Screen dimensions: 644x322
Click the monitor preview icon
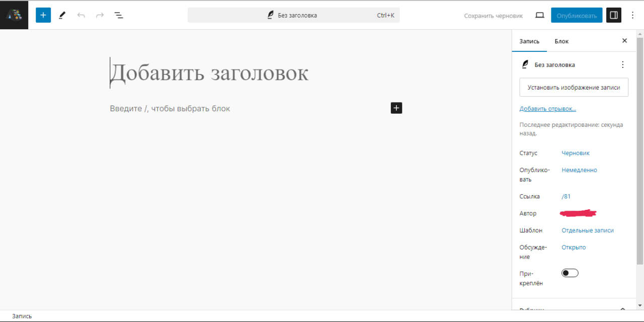540,16
